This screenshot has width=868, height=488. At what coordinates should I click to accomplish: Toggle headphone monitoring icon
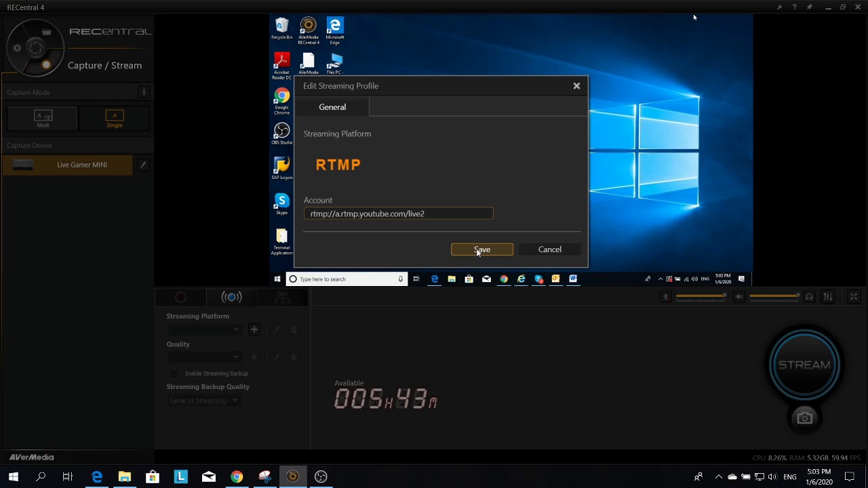809,297
